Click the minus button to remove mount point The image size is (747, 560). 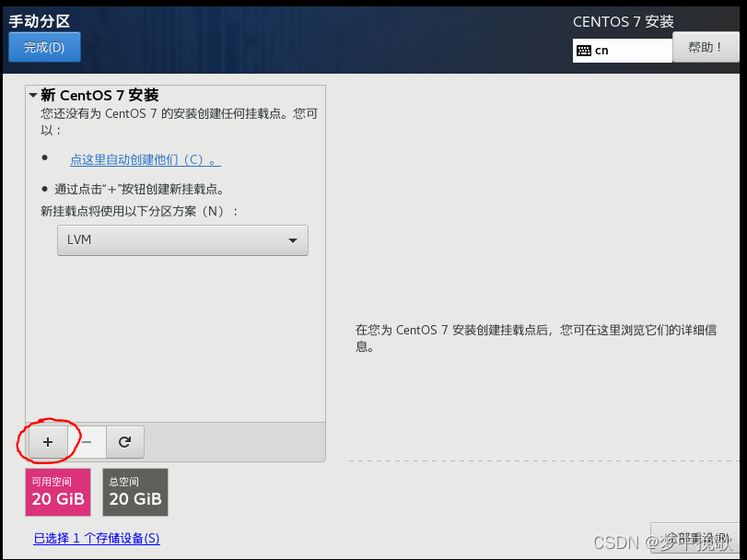[x=87, y=442]
